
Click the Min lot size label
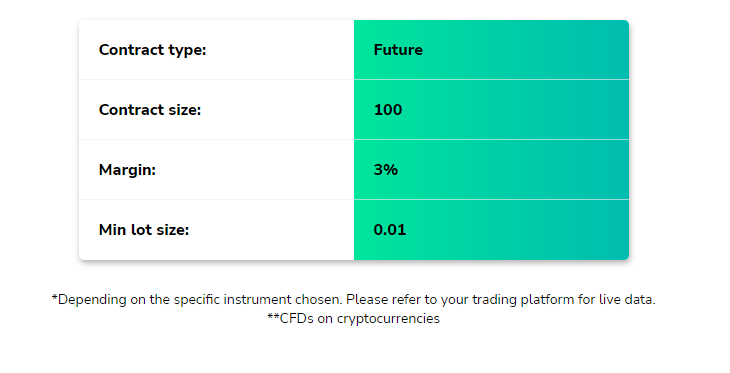[x=144, y=230]
